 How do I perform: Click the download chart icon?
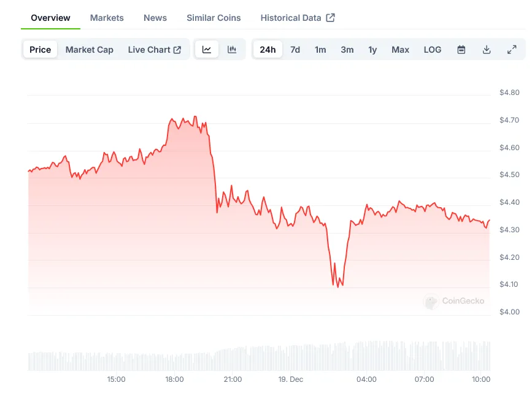click(487, 49)
